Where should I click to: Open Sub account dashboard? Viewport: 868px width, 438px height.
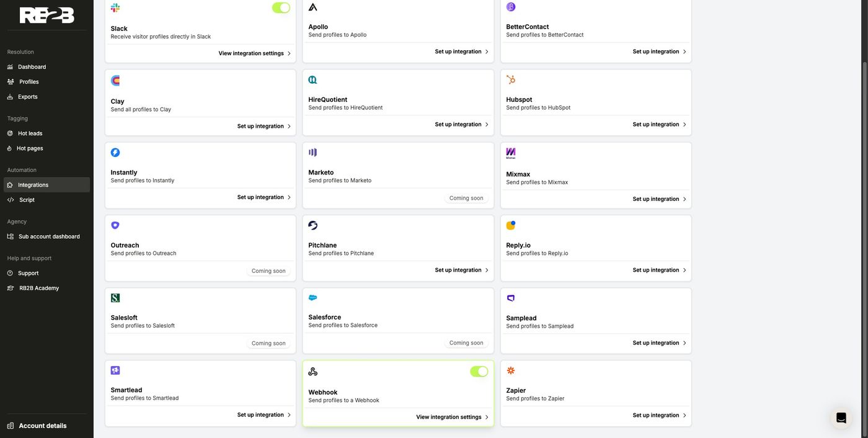(46, 236)
